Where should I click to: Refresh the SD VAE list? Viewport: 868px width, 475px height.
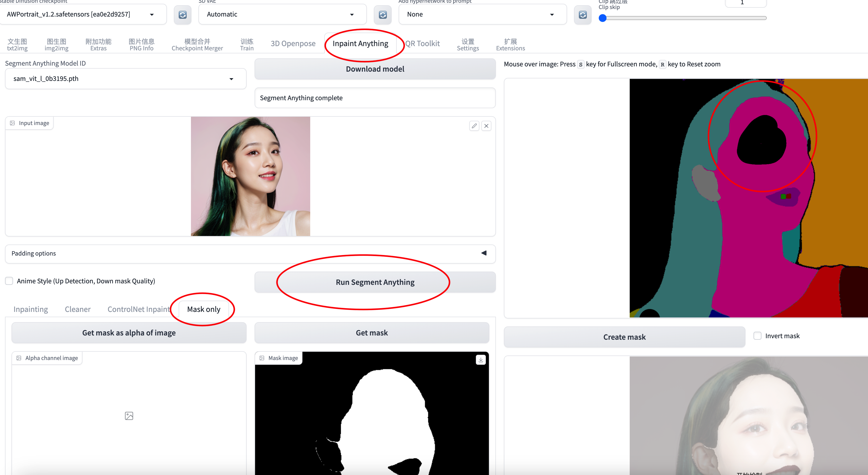tap(383, 15)
